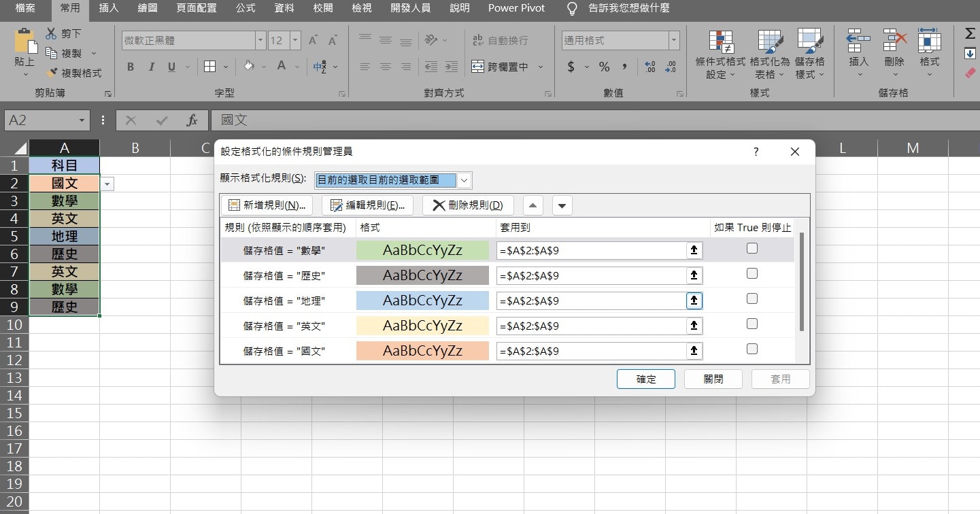Click the Insert cells icon
Viewport: 980px width, 514px height.
point(859,40)
